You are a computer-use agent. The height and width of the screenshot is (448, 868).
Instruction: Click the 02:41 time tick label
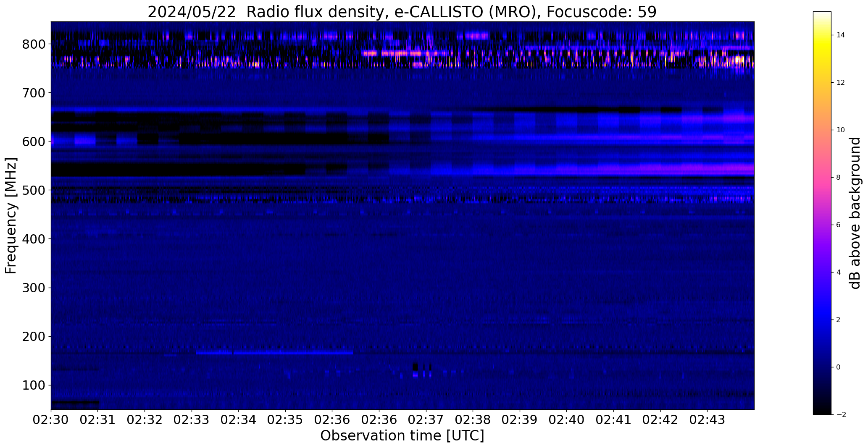614,420
